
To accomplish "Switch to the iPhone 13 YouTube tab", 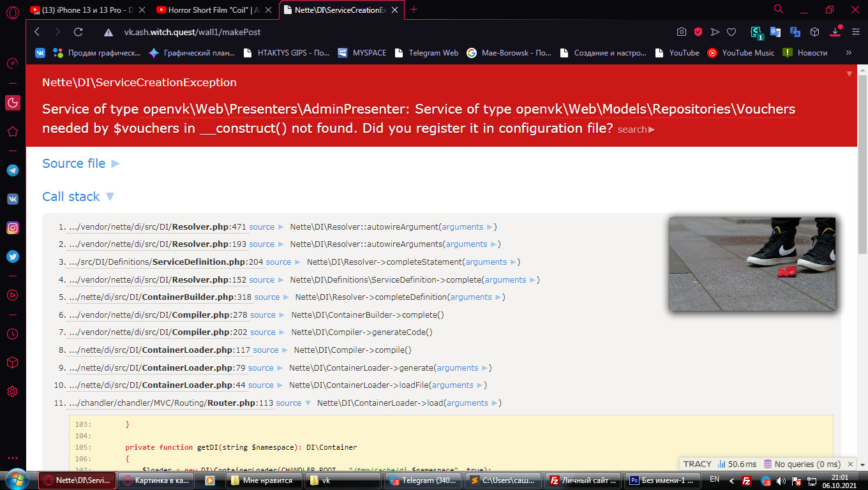I will click(x=88, y=10).
